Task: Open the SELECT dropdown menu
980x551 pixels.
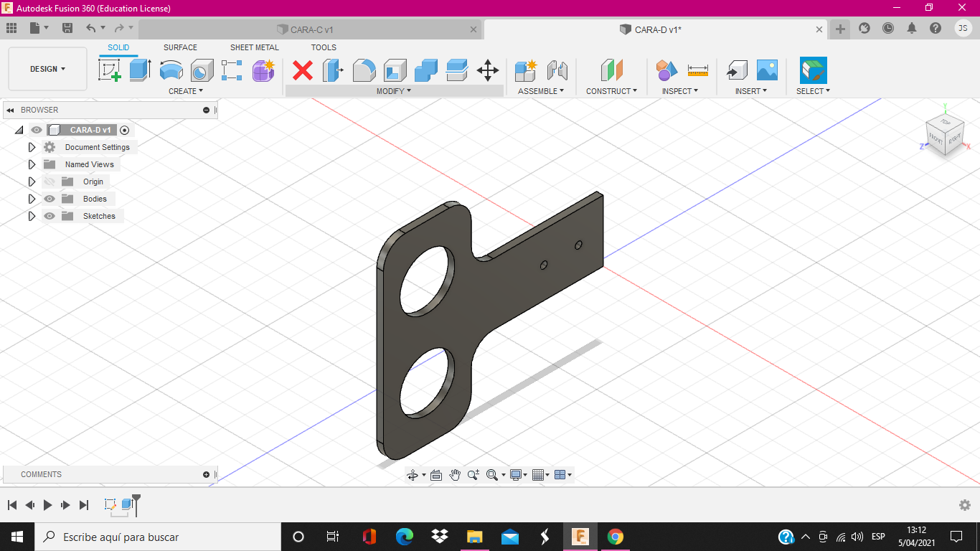Action: tap(813, 91)
